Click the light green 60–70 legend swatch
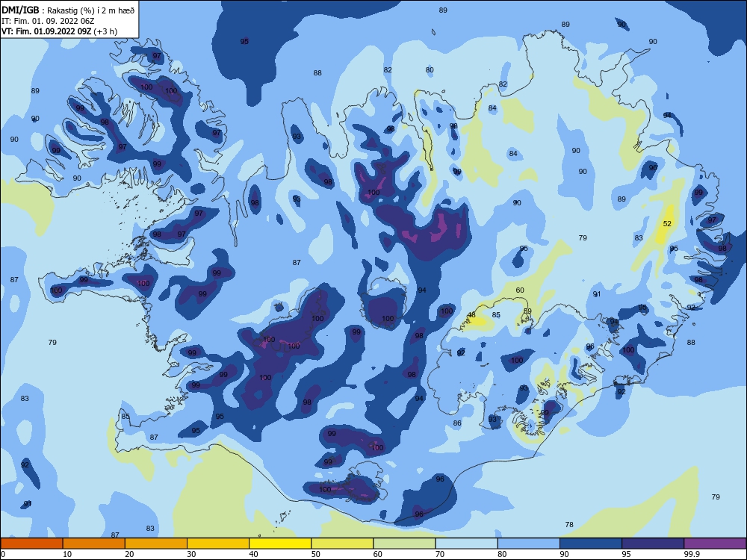This screenshot has width=747, height=560. (404, 544)
